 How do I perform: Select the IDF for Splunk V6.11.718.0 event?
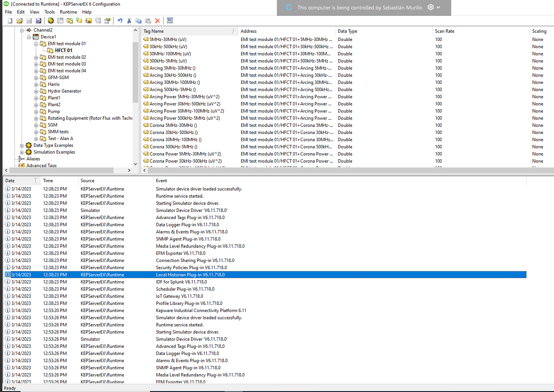point(181,282)
